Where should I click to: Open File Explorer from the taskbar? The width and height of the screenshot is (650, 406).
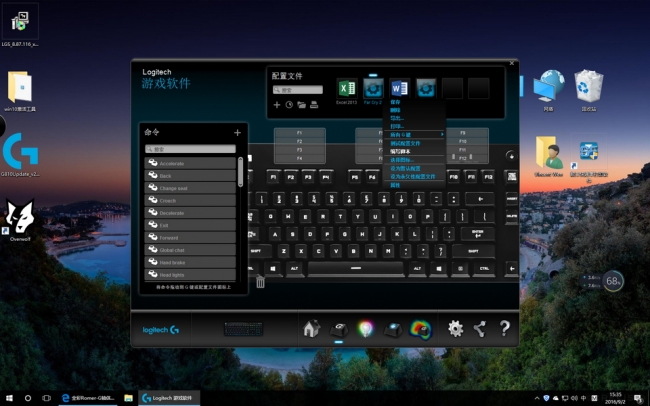(x=129, y=398)
